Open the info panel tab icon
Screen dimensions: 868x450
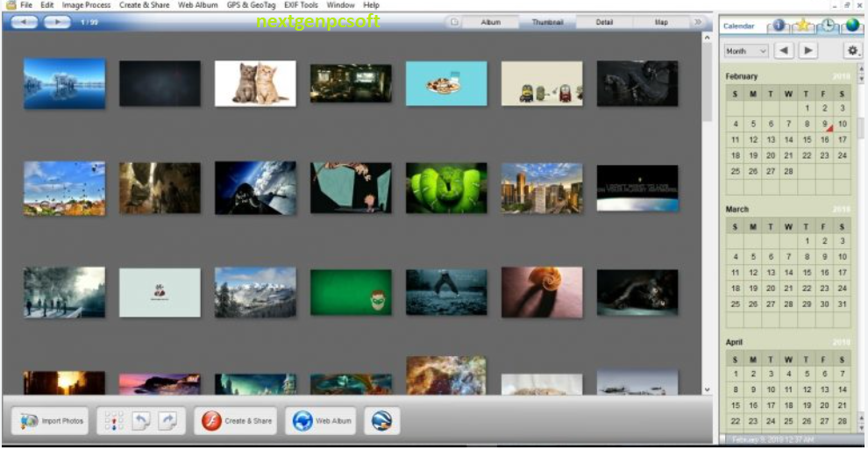pos(779,25)
